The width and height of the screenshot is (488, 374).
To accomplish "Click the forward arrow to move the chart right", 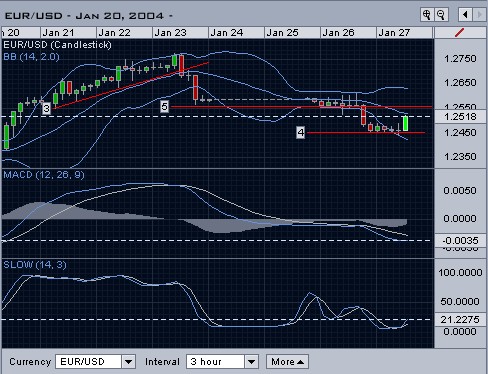I will [x=479, y=15].
